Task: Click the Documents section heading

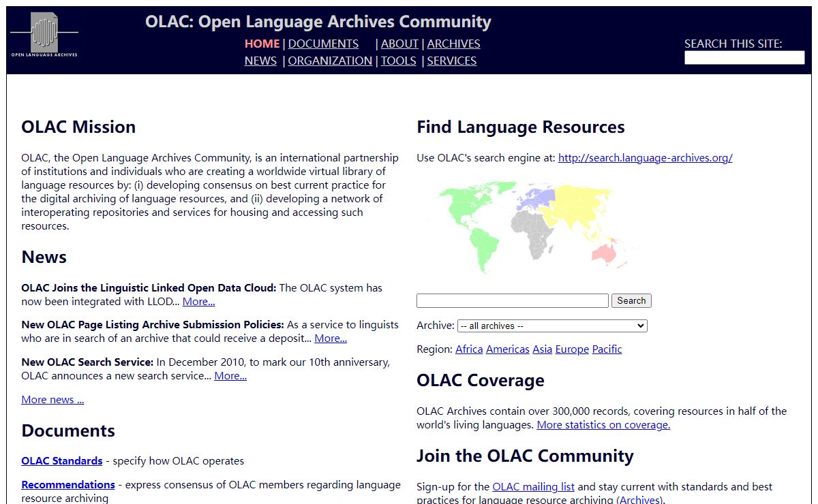Action: pyautogui.click(x=68, y=431)
